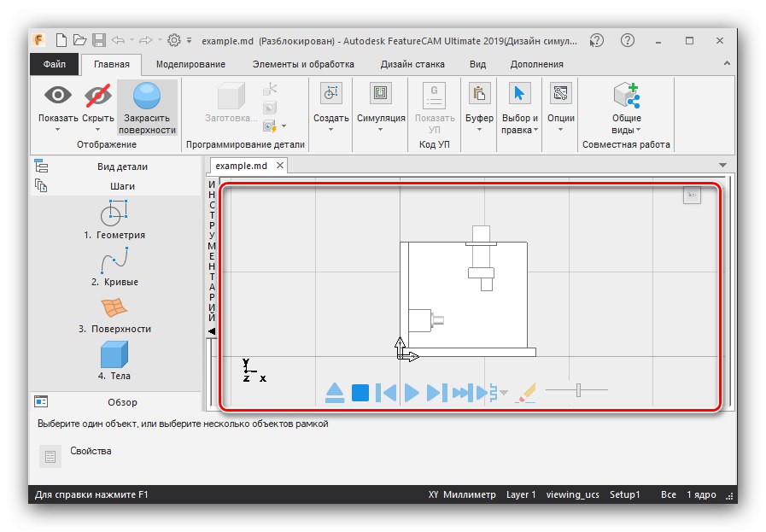Screen dimensions: 766x532
Task: Switch to the Главная ribbon tab
Action: (111, 64)
